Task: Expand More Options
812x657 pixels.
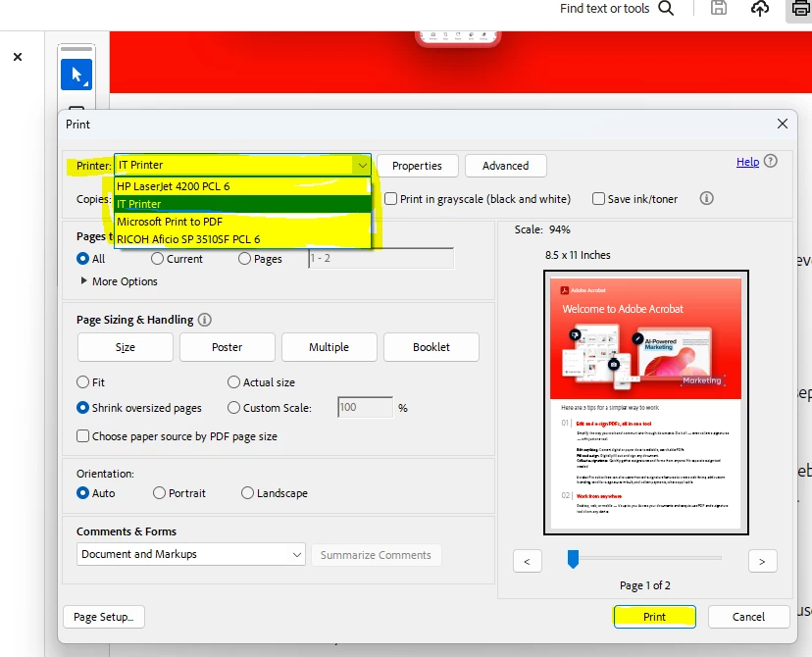Action: [119, 281]
